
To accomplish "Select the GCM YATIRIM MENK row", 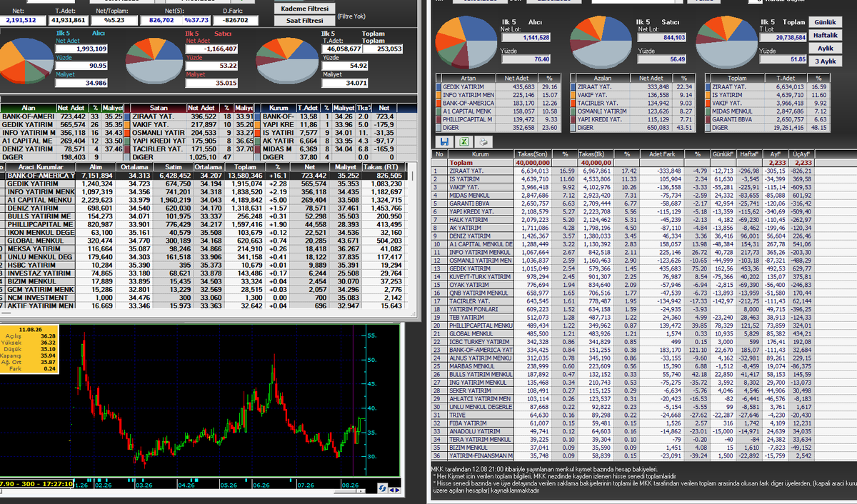I will 204,289.
